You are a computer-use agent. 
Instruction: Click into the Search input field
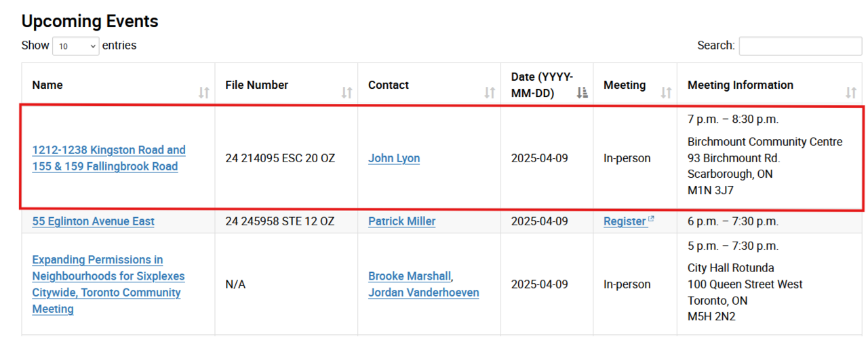(800, 46)
